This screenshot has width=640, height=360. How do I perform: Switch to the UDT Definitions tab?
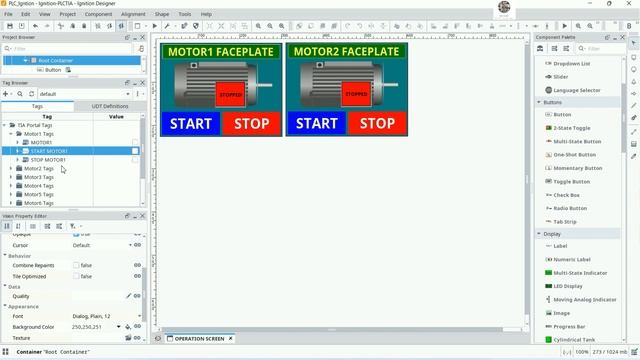110,106
